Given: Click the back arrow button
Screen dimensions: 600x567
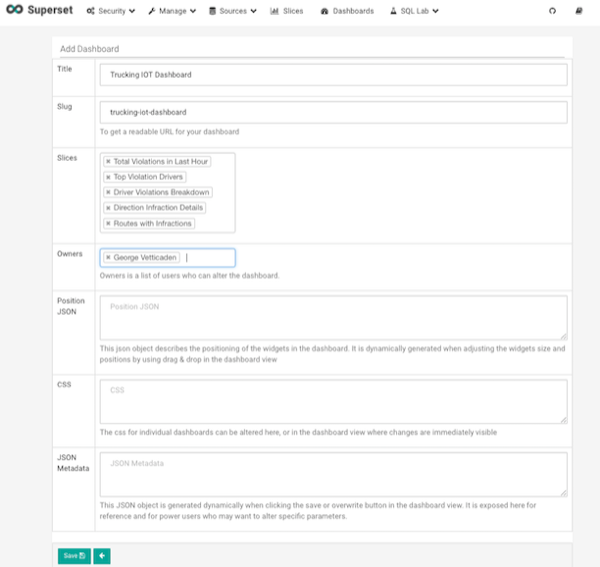Looking at the screenshot, I should point(102,555).
